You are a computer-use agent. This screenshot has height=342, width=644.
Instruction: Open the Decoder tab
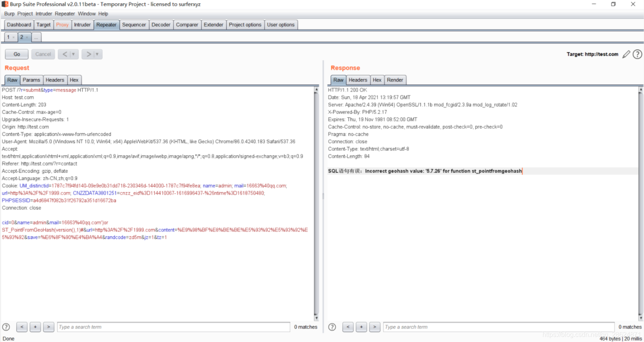[161, 25]
